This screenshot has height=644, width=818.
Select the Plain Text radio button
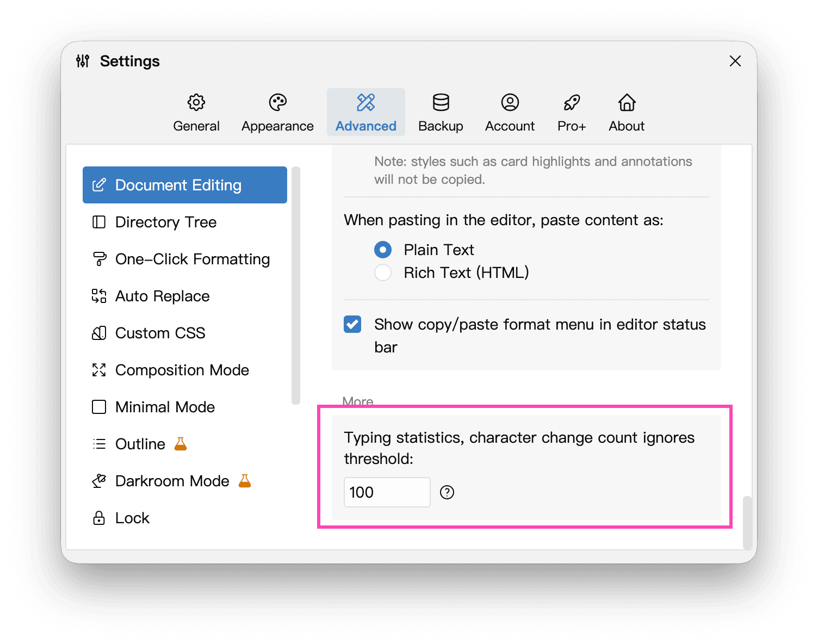pos(383,250)
